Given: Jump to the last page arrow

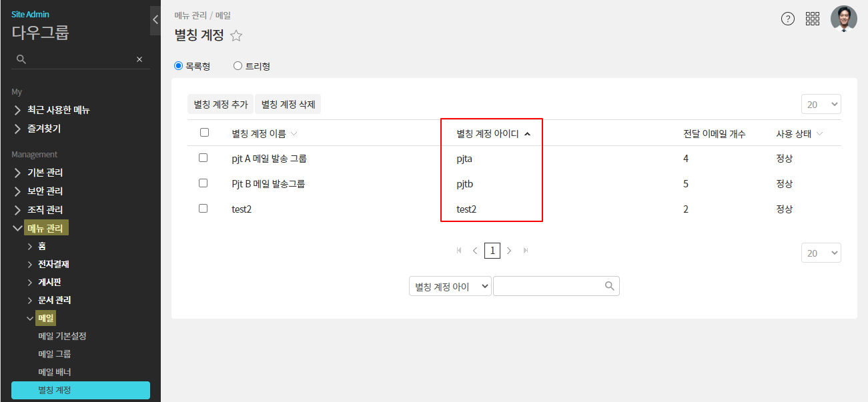Looking at the screenshot, I should [x=526, y=251].
